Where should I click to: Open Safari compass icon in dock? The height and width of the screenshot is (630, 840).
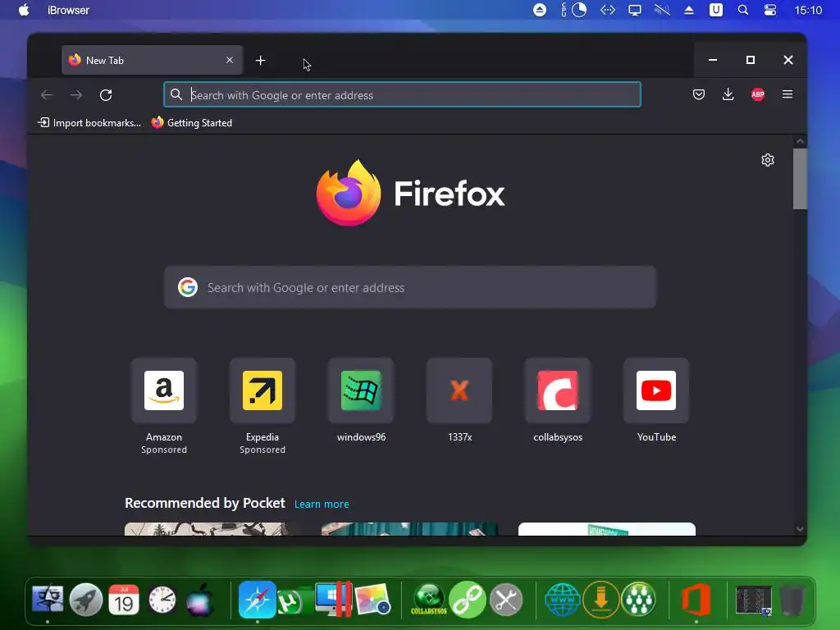coord(257,600)
